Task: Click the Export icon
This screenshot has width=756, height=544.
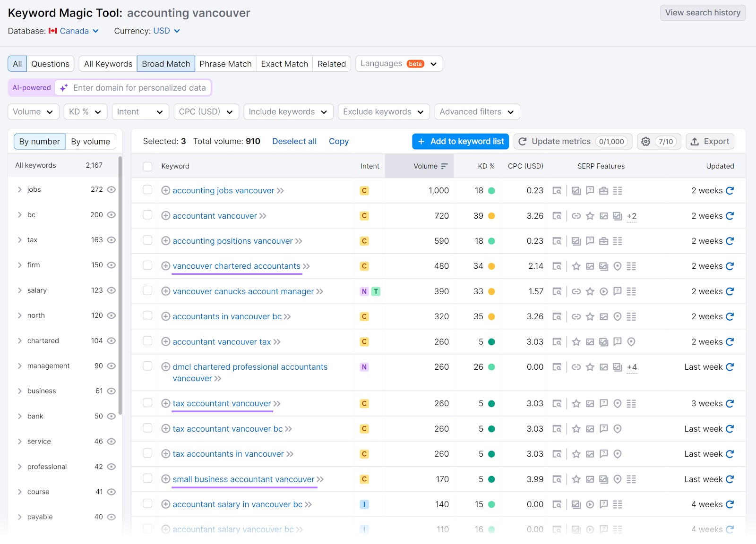Action: 695,141
